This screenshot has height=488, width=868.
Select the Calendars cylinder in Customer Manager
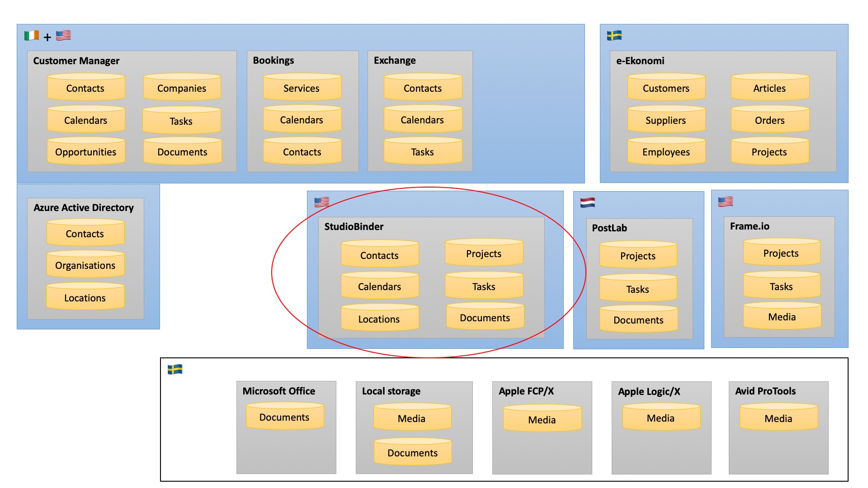tap(86, 119)
